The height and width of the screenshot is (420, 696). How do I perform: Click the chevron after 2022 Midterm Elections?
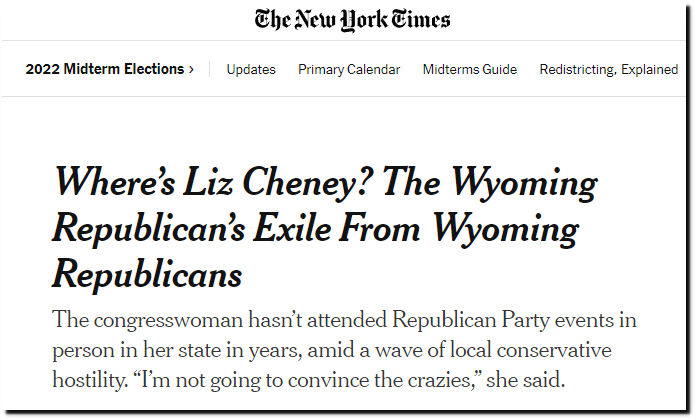click(x=191, y=70)
